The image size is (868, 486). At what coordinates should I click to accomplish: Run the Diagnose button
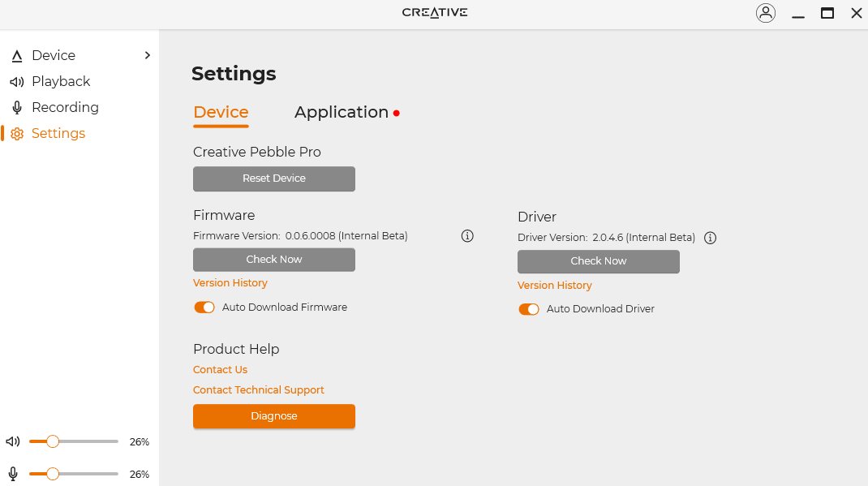point(274,416)
